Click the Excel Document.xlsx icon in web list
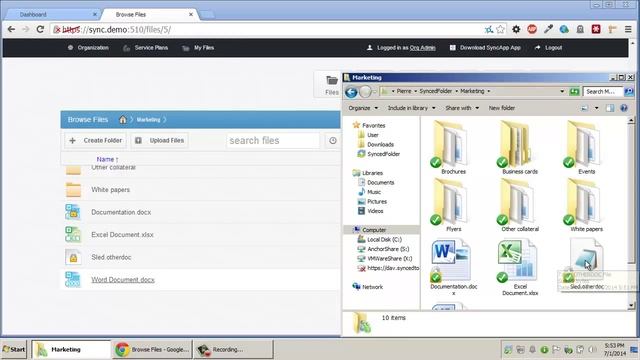 pyautogui.click(x=73, y=235)
